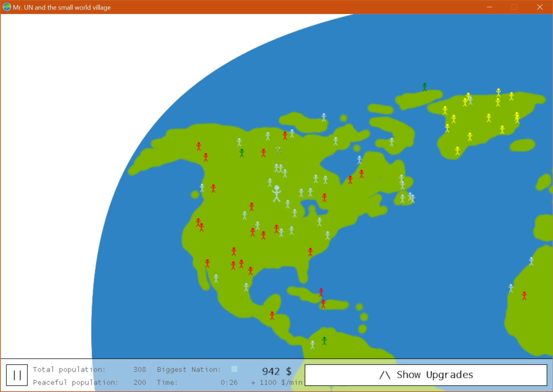This screenshot has height=392, width=553.
Task: Click the window title "Mr. UN and the small world village"
Action: pos(62,7)
